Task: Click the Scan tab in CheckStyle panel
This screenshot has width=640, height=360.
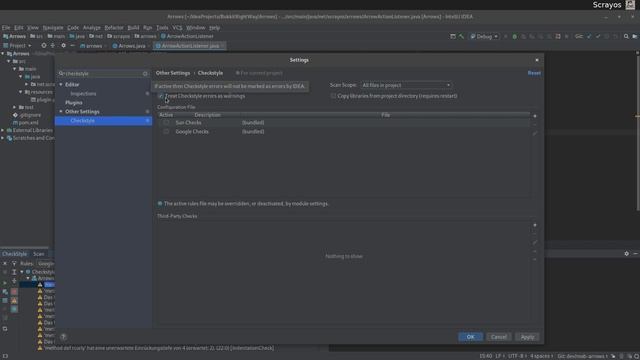Action: tap(39, 254)
